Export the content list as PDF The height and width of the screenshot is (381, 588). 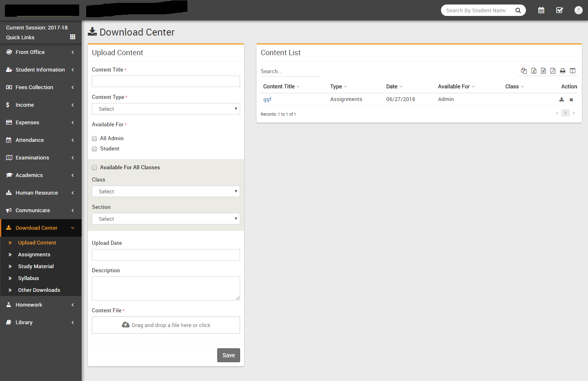[553, 71]
